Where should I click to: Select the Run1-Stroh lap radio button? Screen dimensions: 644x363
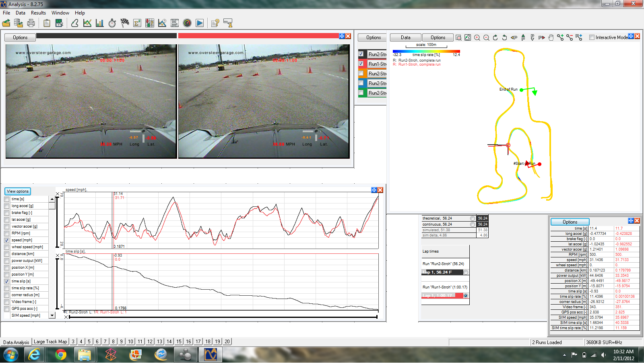pyautogui.click(x=466, y=296)
